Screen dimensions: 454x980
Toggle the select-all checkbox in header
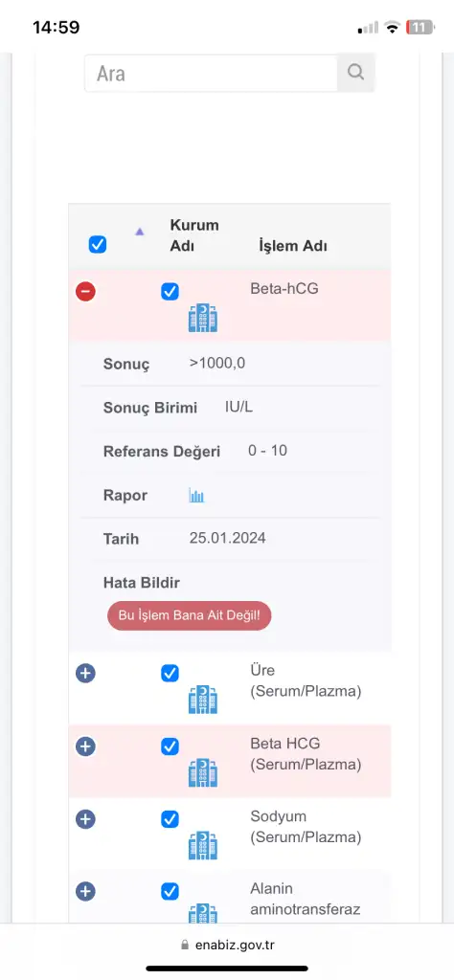98,244
